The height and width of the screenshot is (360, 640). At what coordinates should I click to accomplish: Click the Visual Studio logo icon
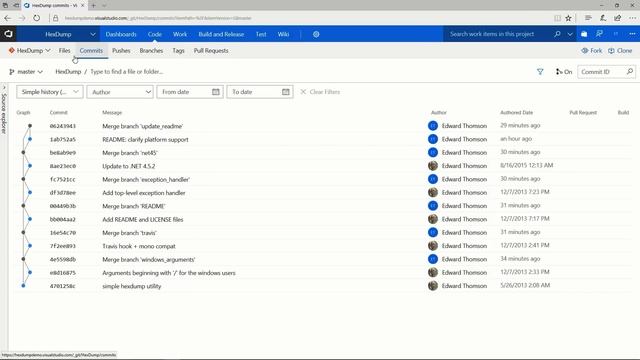coord(8,34)
